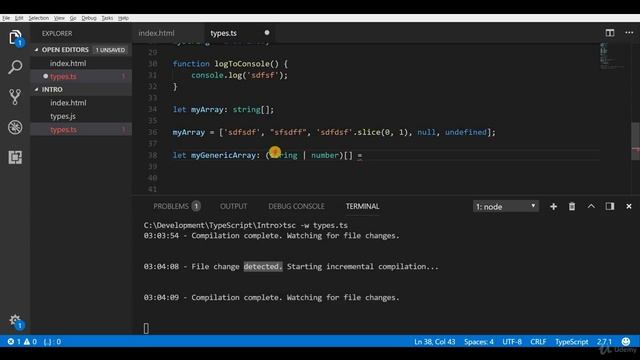Viewport: 640px width, 360px height.
Task: Click the editor vertical scrollbar thumb
Action: 635,141
